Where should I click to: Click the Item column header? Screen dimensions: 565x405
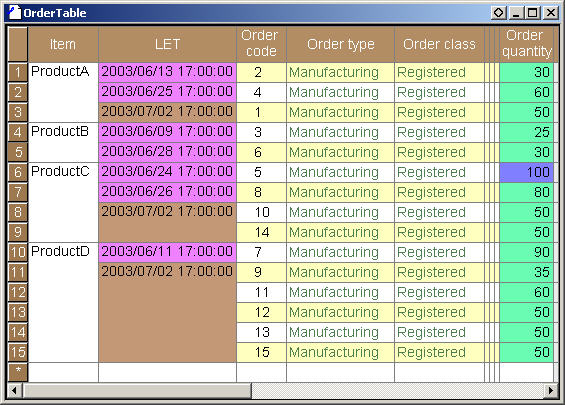[x=63, y=44]
